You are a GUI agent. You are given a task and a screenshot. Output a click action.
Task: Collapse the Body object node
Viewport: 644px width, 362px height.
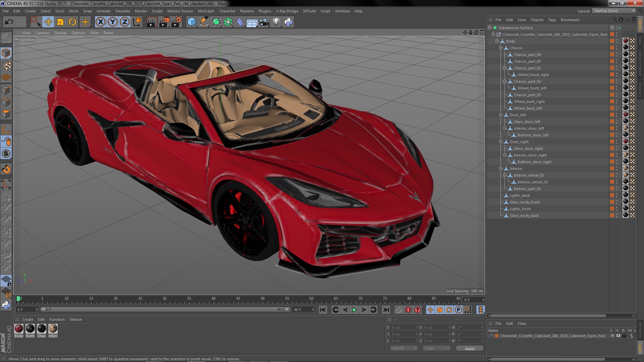click(x=497, y=41)
